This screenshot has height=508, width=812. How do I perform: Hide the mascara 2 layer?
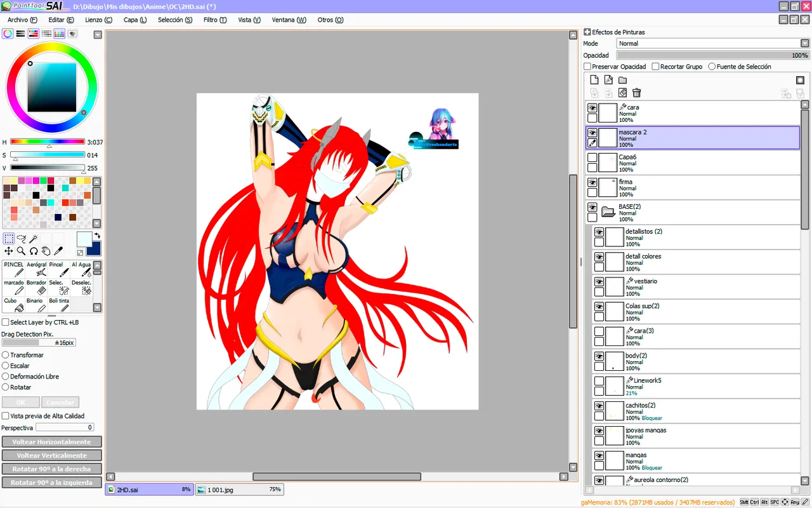592,133
